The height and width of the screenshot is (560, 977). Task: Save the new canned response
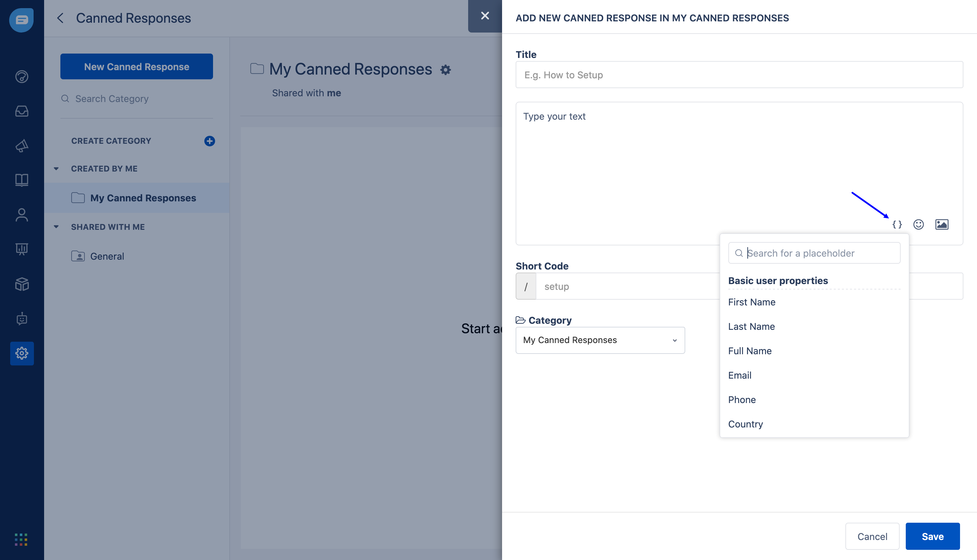point(932,536)
